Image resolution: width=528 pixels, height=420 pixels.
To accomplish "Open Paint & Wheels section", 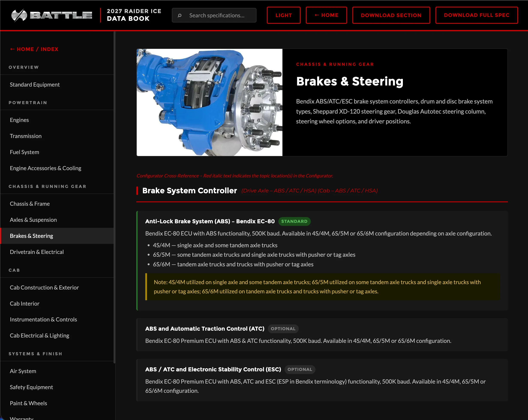I will tap(57, 403).
